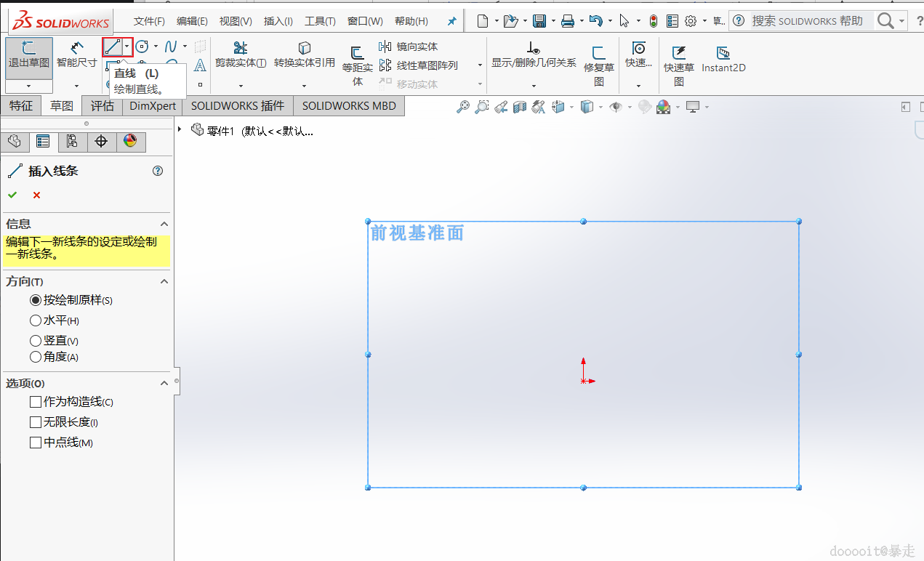Open the 插入 (Insert) menu
924x561 pixels.
click(x=278, y=21)
